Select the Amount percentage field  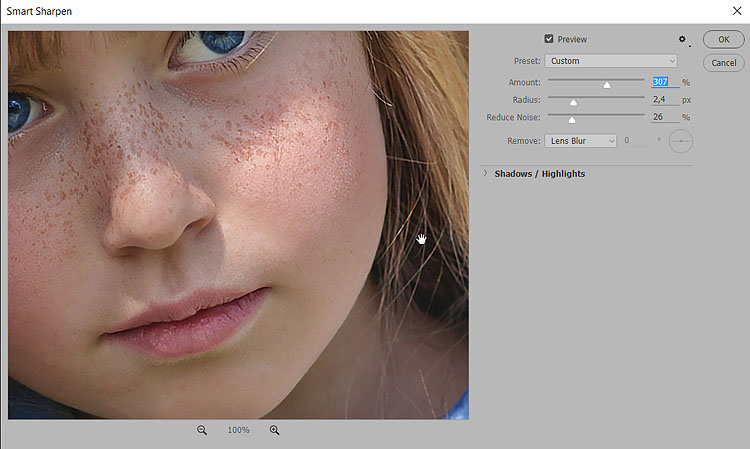663,82
